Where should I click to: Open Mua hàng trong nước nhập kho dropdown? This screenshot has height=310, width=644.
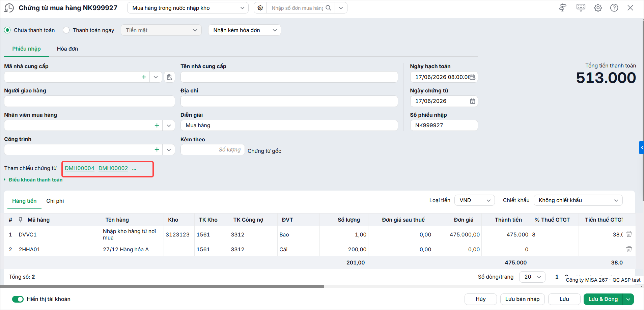click(x=188, y=8)
